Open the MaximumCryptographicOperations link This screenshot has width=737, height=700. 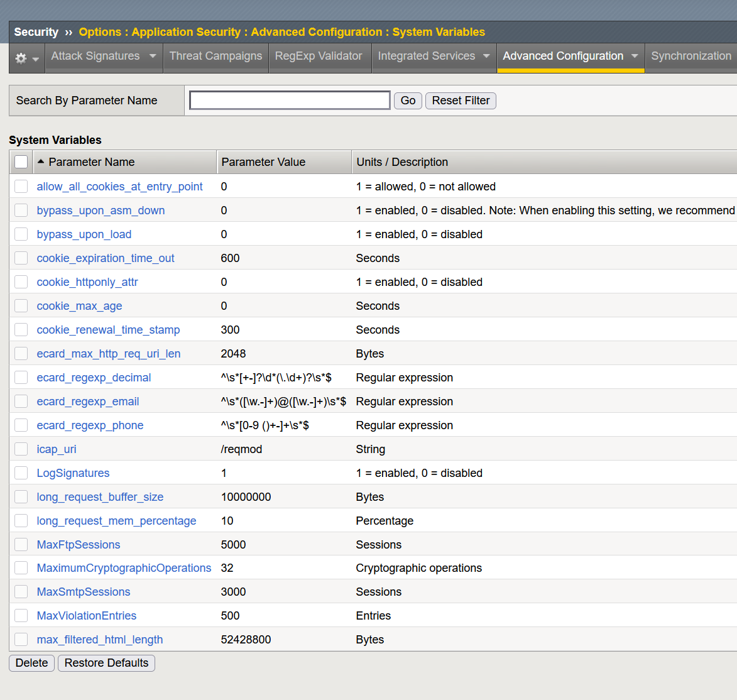point(124,568)
